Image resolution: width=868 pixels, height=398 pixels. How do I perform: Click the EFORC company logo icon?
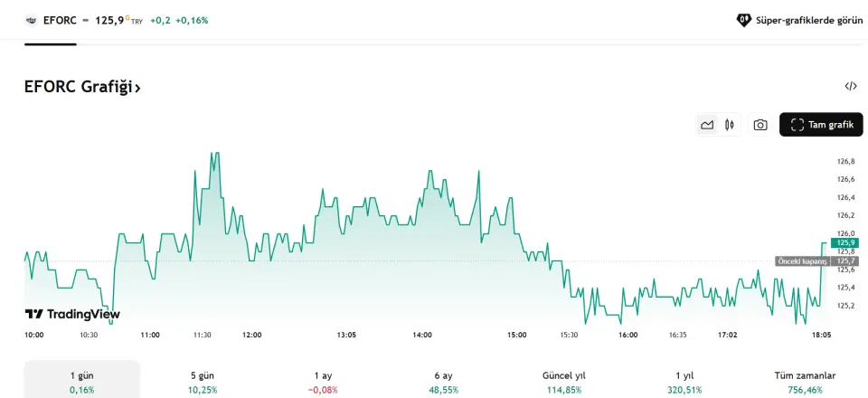click(31, 19)
